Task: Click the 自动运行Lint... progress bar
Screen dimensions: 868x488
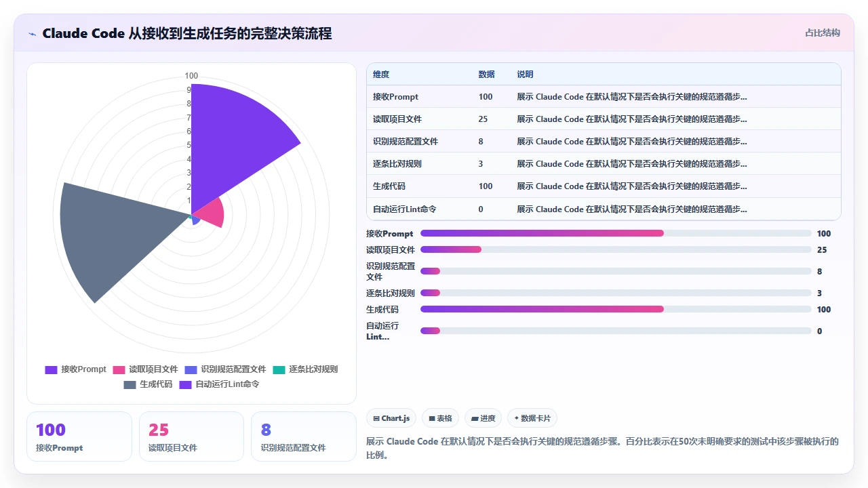Action: point(616,331)
